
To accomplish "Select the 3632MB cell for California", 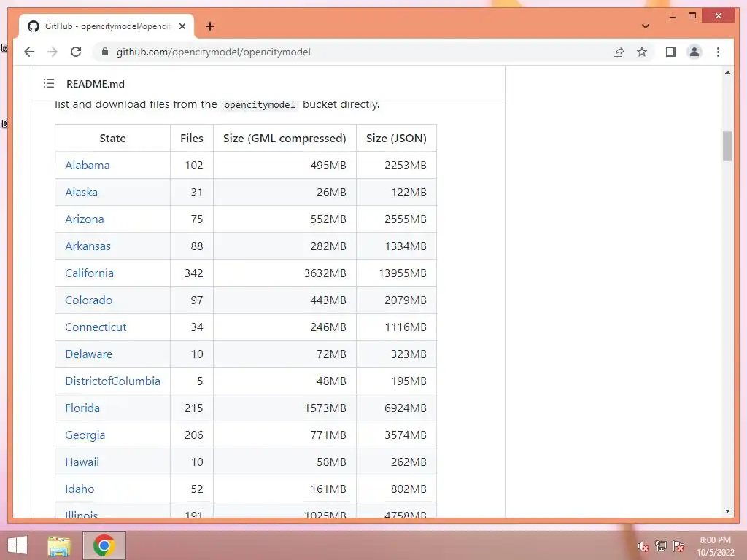I will pos(285,273).
